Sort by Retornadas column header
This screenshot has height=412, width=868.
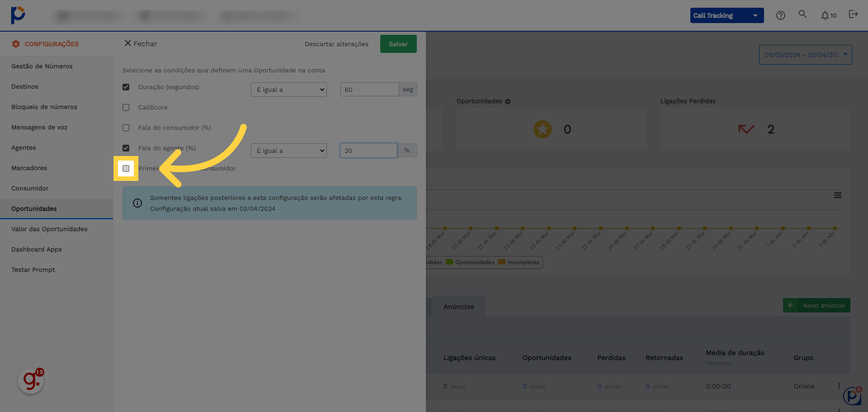click(x=664, y=358)
